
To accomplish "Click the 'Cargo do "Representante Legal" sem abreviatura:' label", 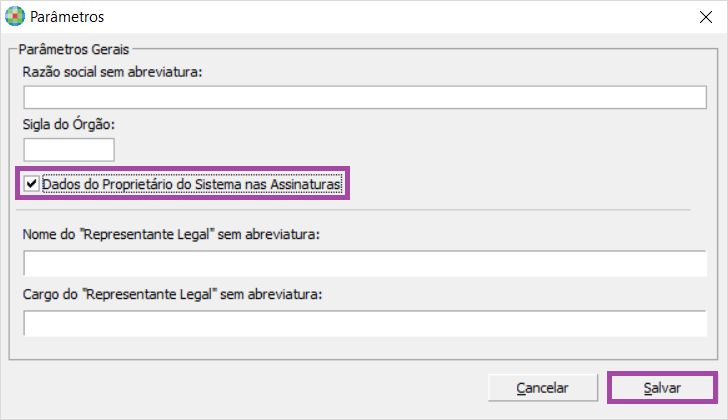I will tap(172, 294).
